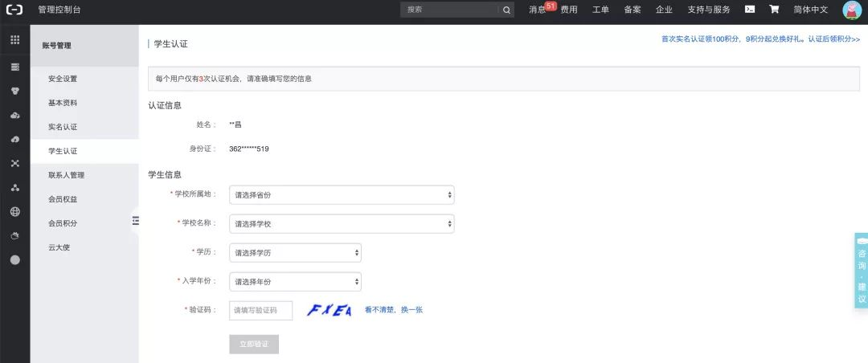868x363 pixels.
Task: Open 费用 in the top bar
Action: 568,10
